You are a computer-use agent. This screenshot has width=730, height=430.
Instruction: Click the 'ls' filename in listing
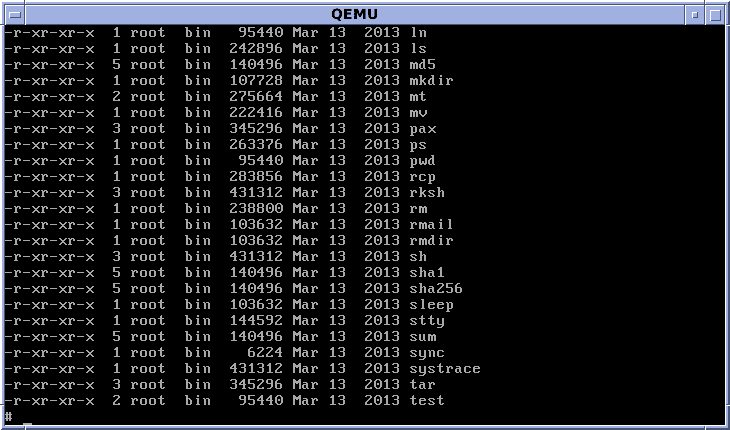pos(419,49)
